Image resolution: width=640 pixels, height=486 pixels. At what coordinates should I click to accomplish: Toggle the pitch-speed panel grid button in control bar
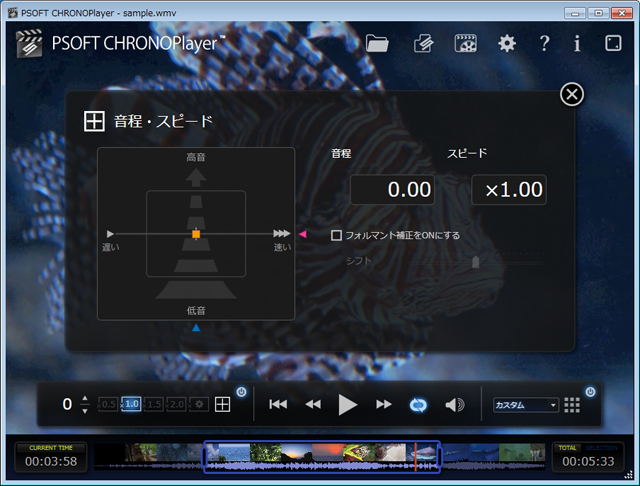point(222,404)
